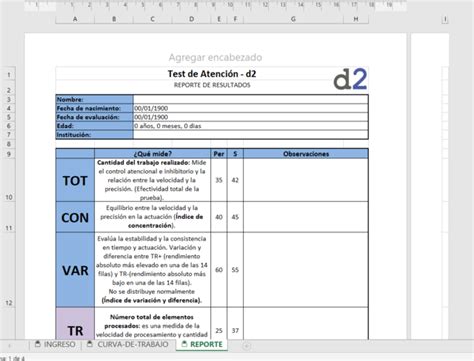Select column E header

coord(219,19)
